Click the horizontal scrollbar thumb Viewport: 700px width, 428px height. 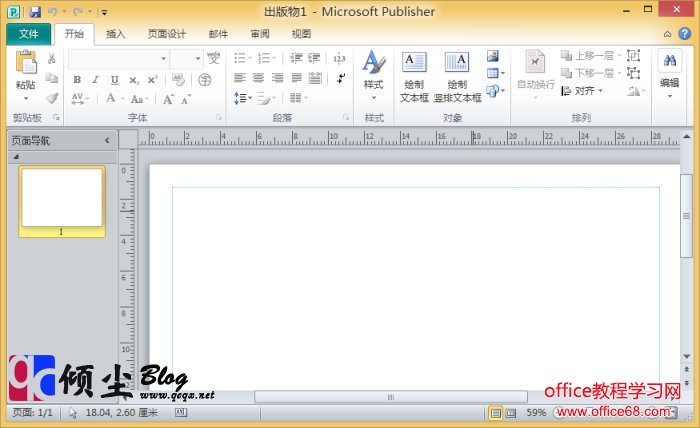pos(391,397)
